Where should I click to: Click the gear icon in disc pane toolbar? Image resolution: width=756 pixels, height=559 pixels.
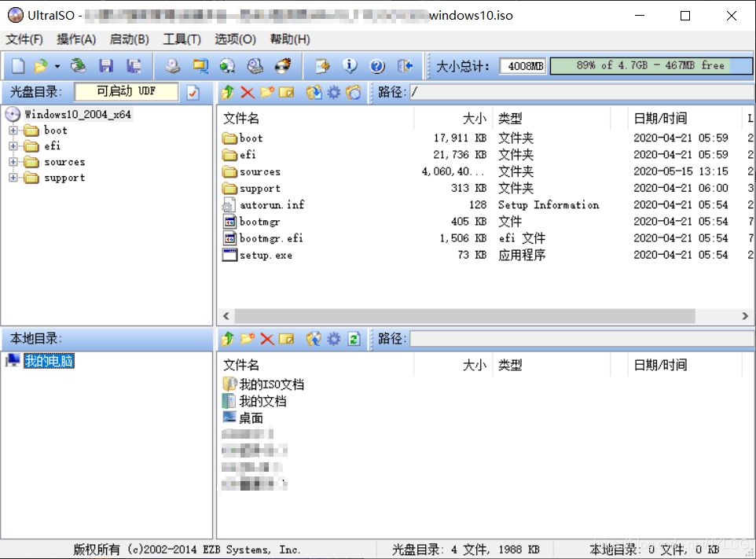[x=334, y=92]
